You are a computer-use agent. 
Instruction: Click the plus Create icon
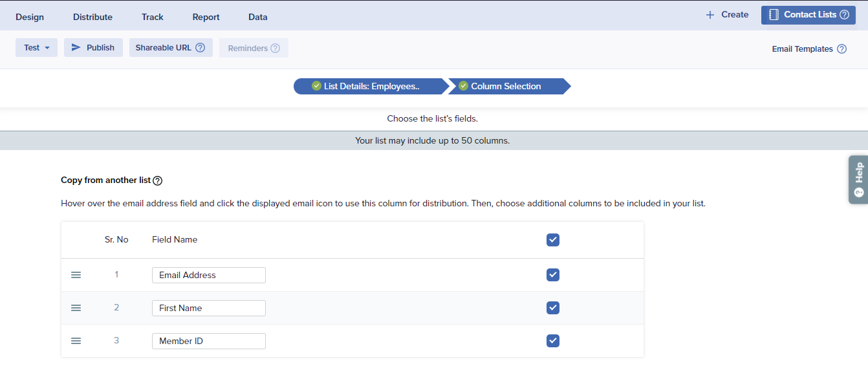pyautogui.click(x=710, y=15)
